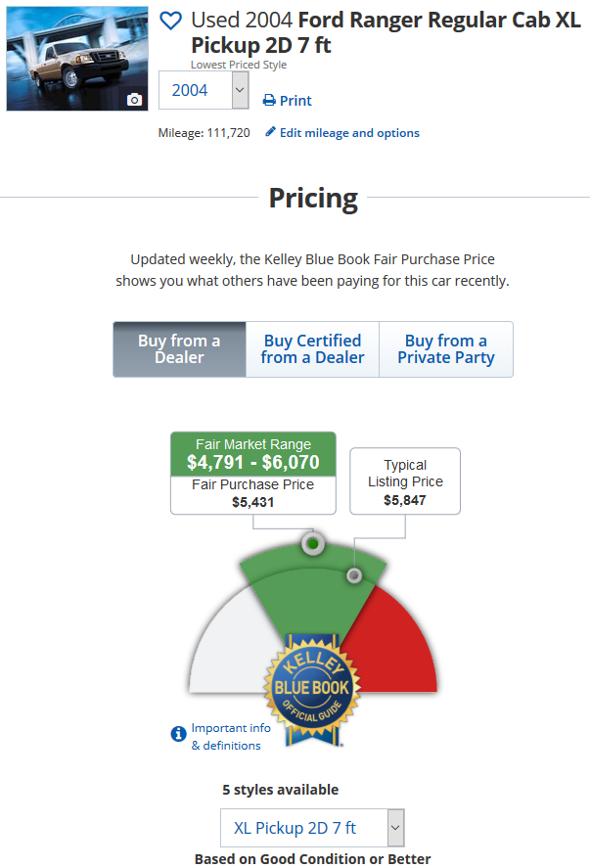
Task: Click the green Fair Market Range box
Action: pos(253,454)
